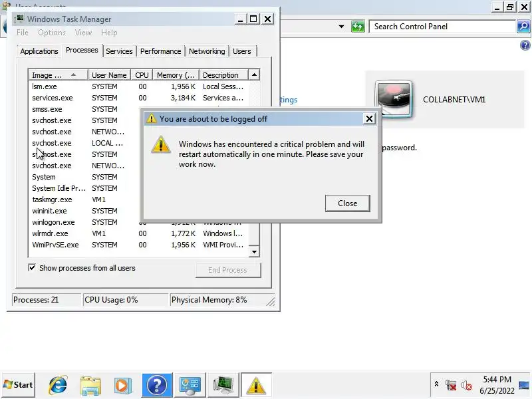Select the svchost.exe row owned by LOCAL
The image size is (532, 399).
84,143
